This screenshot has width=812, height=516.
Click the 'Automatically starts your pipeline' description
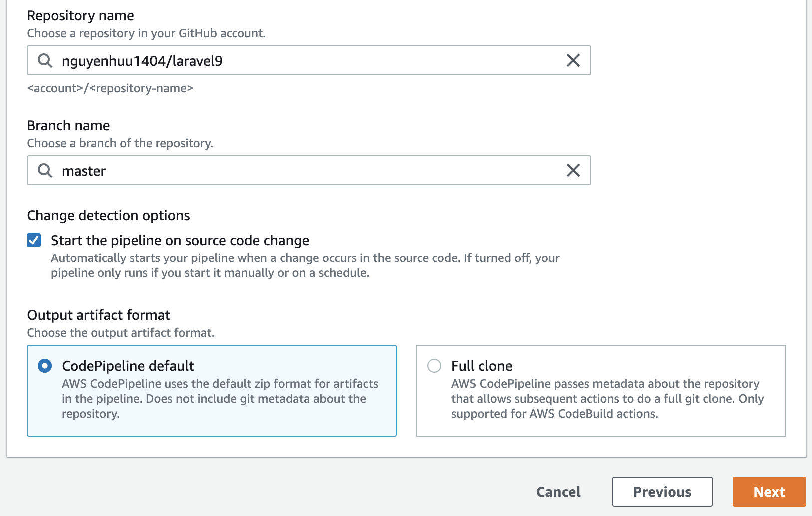pos(305,265)
